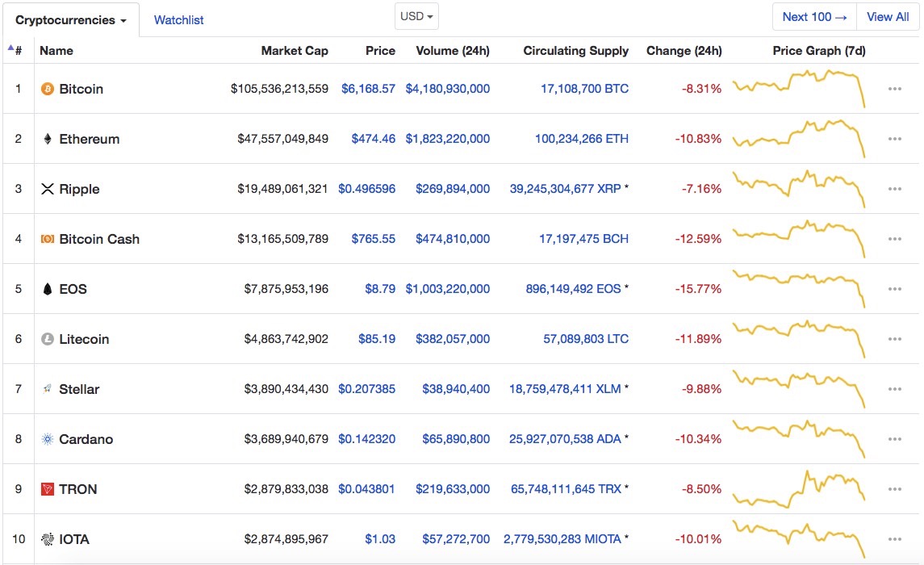This screenshot has width=924, height=565.
Task: Open the three-dot menu for TRON
Action: [x=894, y=489]
